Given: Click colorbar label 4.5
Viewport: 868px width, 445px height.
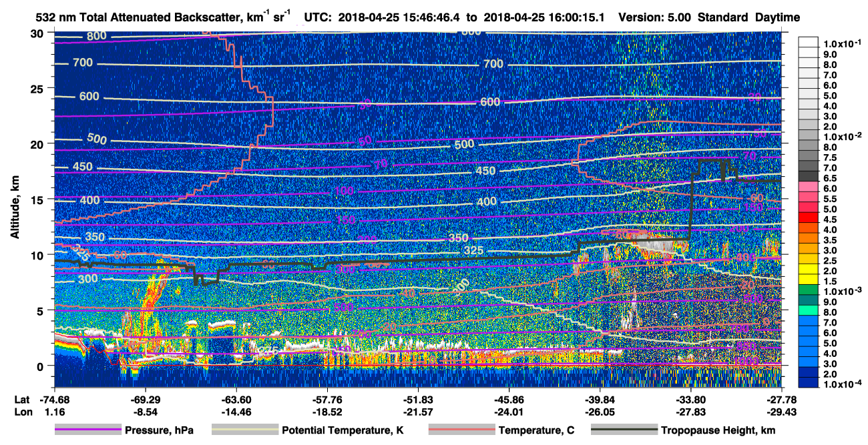Looking at the screenshot, I should coord(830,219).
